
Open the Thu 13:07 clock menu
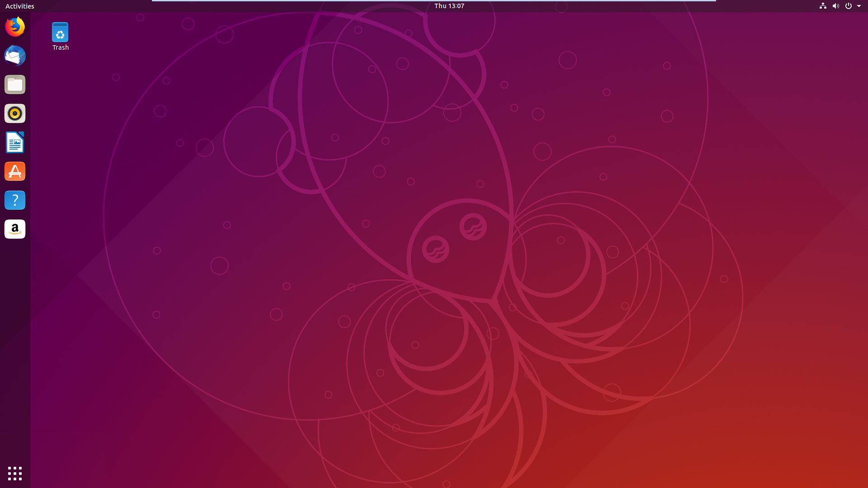(449, 6)
